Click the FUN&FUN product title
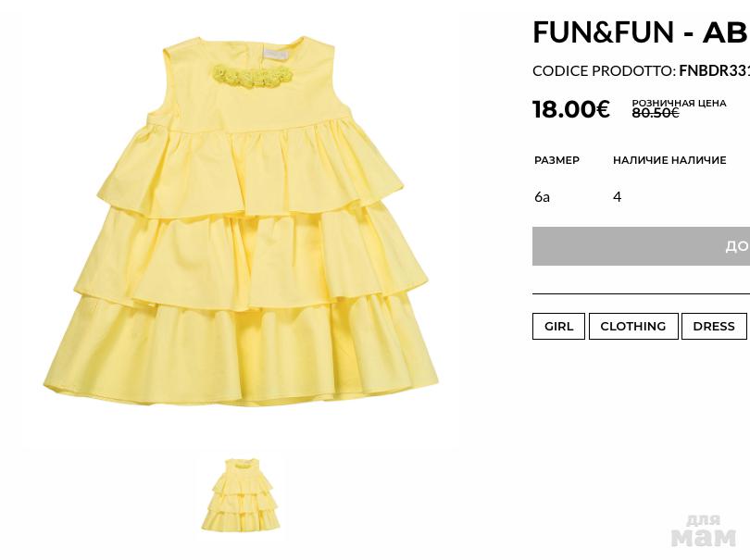 tap(641, 32)
